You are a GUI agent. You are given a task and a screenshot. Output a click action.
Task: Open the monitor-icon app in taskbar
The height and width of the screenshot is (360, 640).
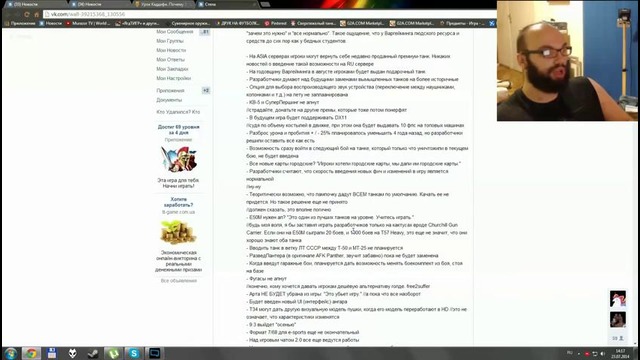(x=154, y=353)
